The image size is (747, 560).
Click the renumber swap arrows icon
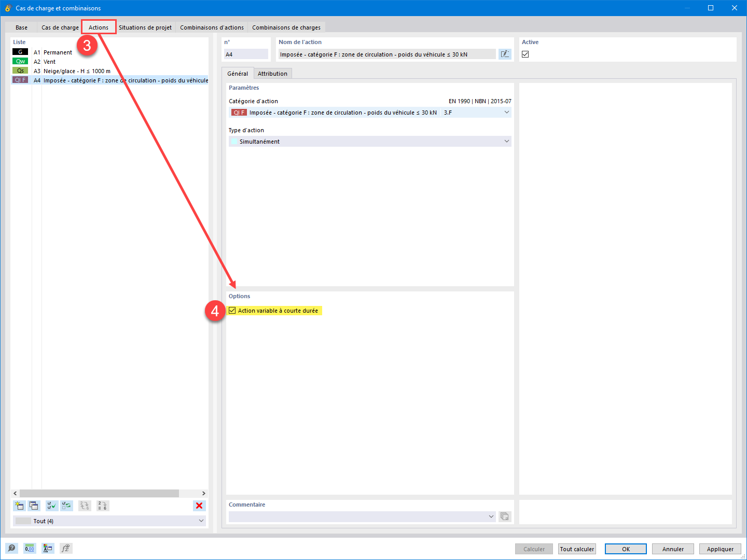point(85,506)
